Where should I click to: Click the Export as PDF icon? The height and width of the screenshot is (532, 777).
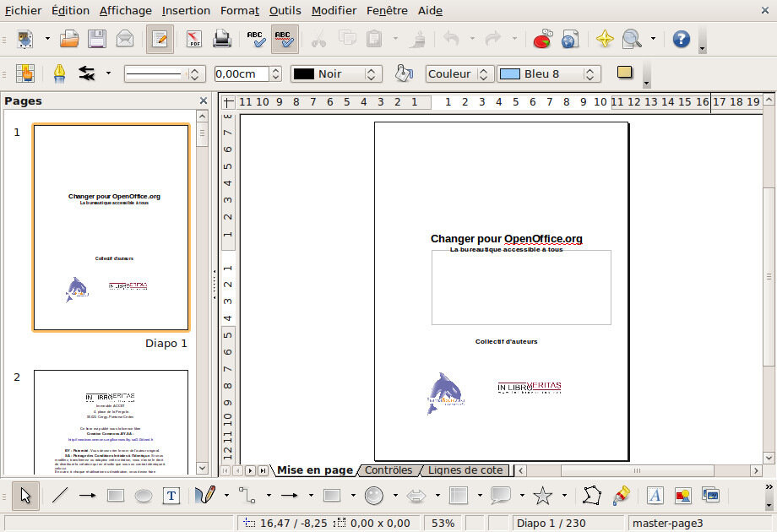[194, 39]
